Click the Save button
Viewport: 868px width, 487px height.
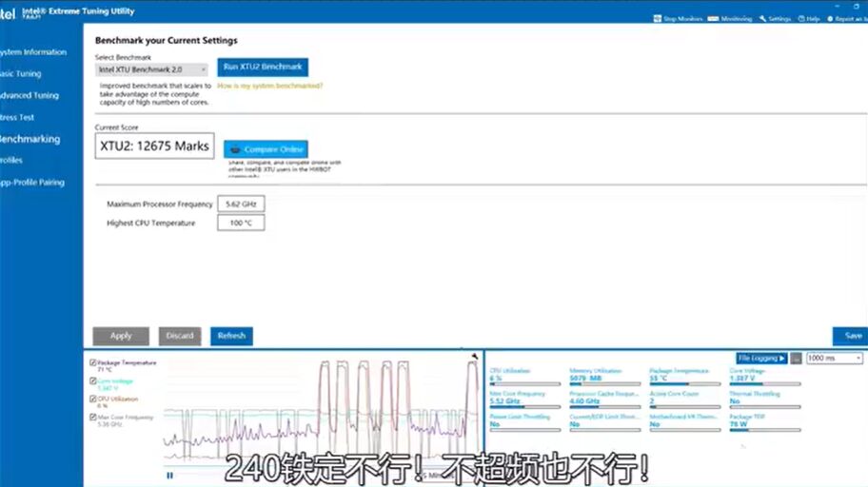click(850, 336)
